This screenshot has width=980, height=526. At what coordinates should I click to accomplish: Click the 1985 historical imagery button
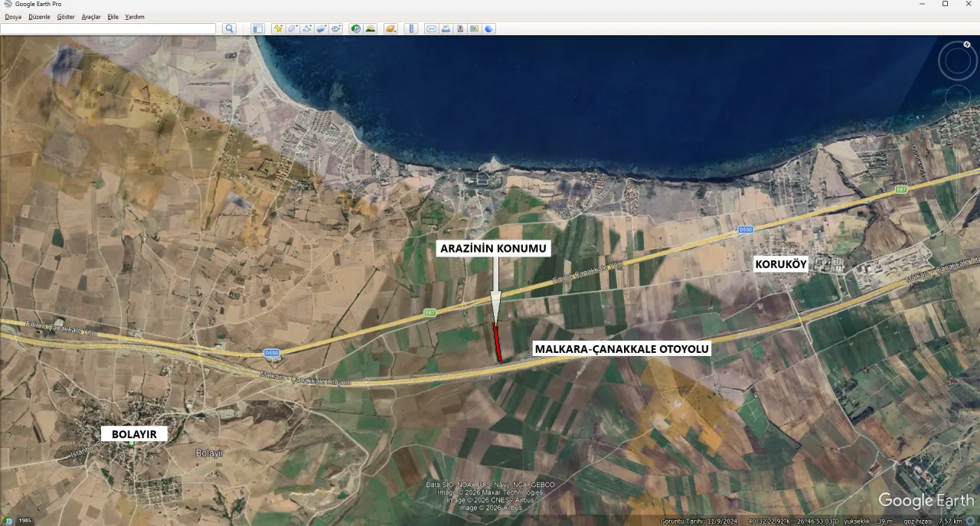click(25, 521)
